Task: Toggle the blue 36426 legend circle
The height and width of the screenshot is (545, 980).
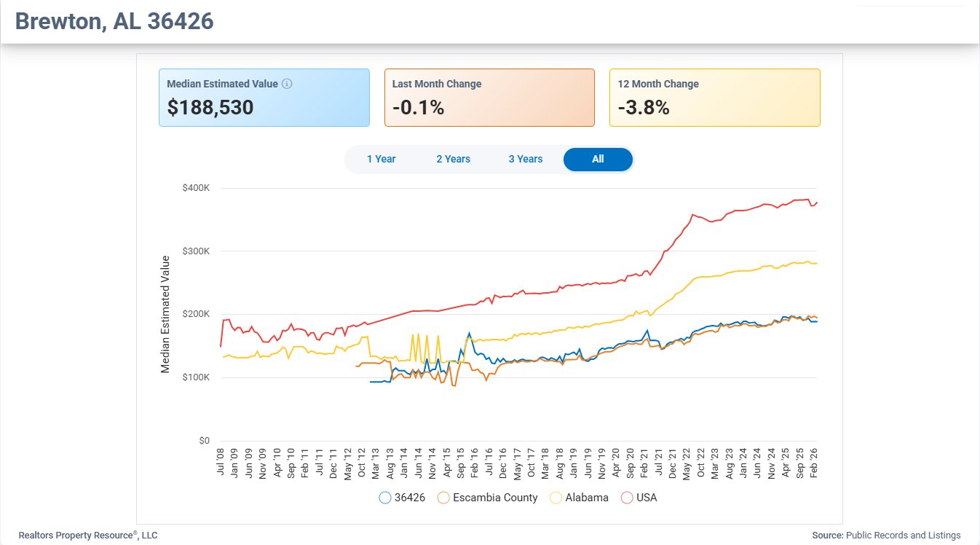Action: click(385, 498)
